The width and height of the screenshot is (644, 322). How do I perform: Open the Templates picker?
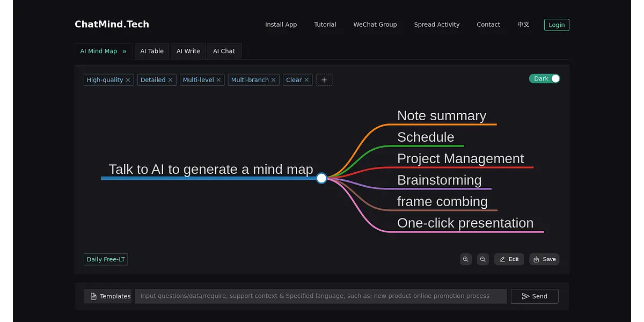tap(108, 296)
